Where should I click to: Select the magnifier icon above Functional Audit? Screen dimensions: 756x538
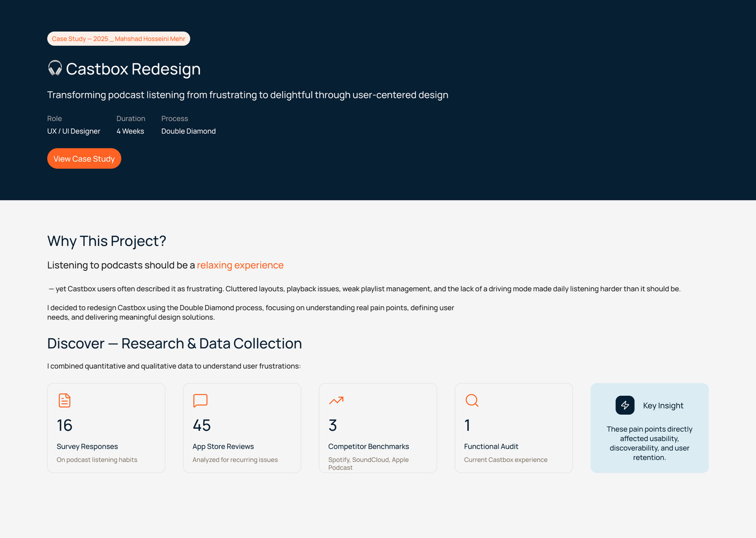[472, 400]
